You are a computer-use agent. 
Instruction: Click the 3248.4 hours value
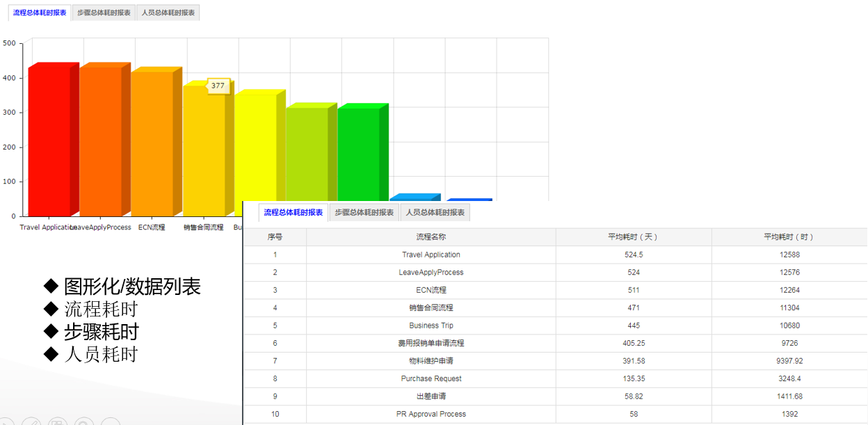tap(789, 379)
